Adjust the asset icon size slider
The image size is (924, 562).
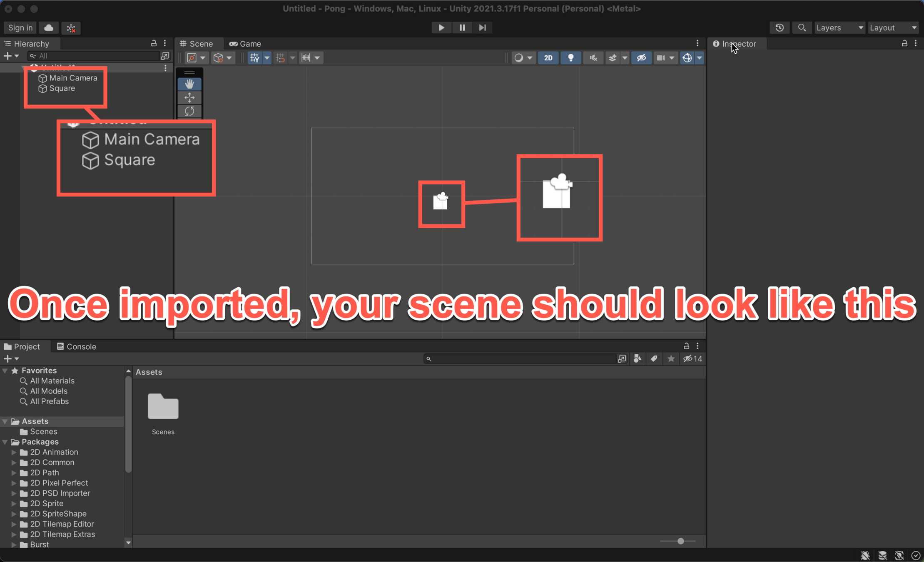680,541
